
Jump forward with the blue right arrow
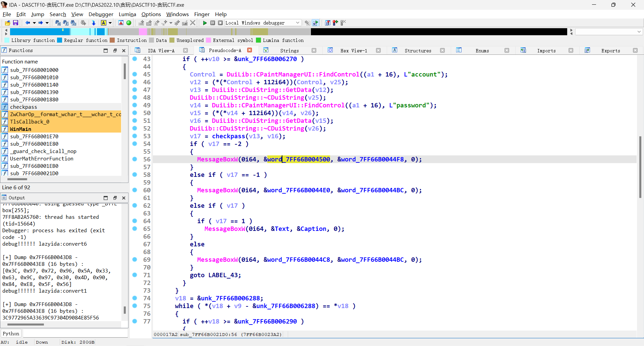coord(40,23)
